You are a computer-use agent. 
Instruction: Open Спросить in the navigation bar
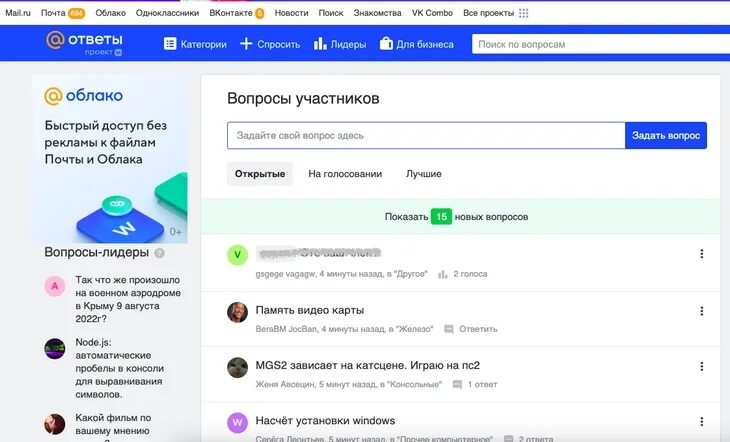pyautogui.click(x=278, y=44)
